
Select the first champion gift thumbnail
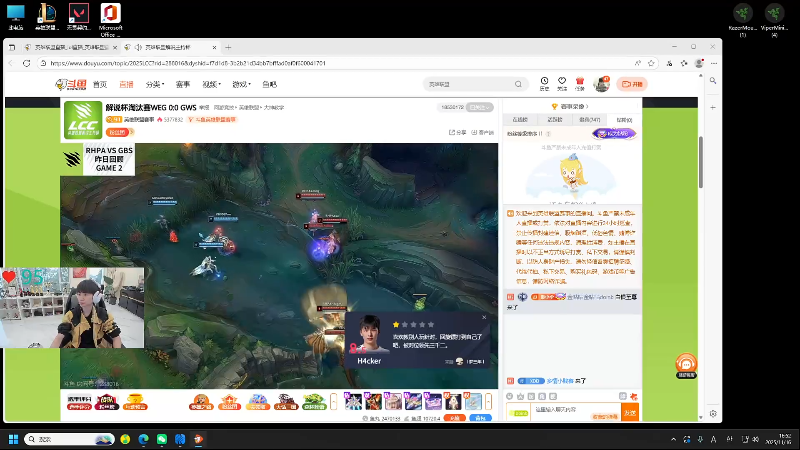(353, 402)
